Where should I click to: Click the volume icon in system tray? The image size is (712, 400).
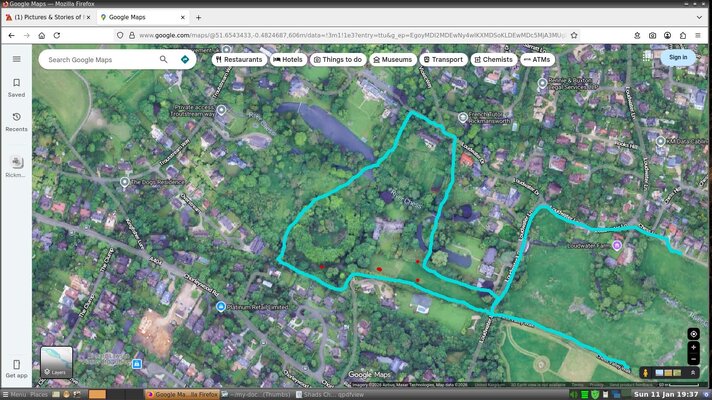574,395
